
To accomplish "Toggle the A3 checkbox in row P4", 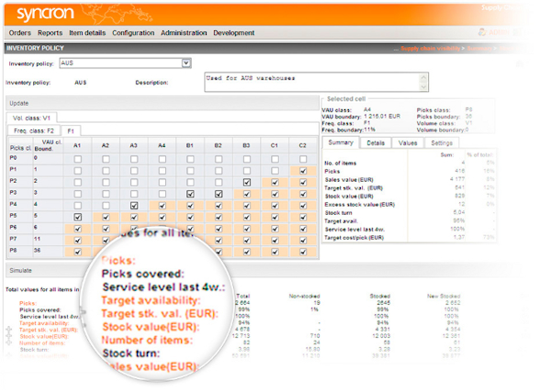I will point(134,206).
